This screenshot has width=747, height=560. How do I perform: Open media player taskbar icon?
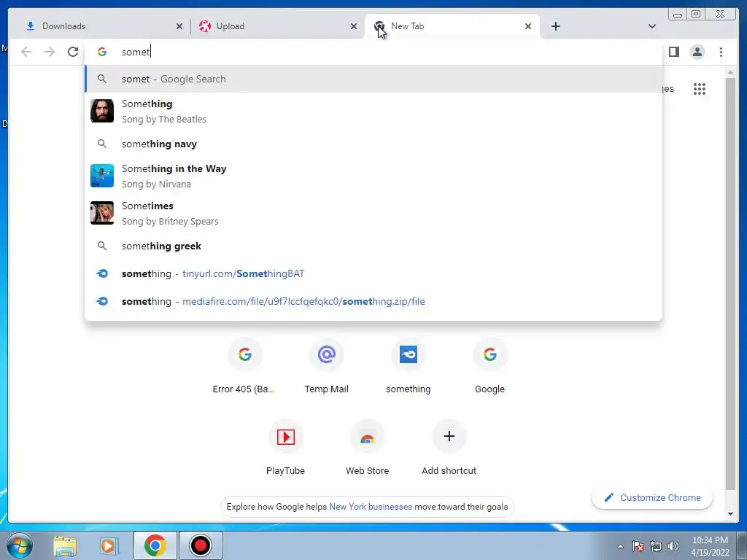click(108, 545)
